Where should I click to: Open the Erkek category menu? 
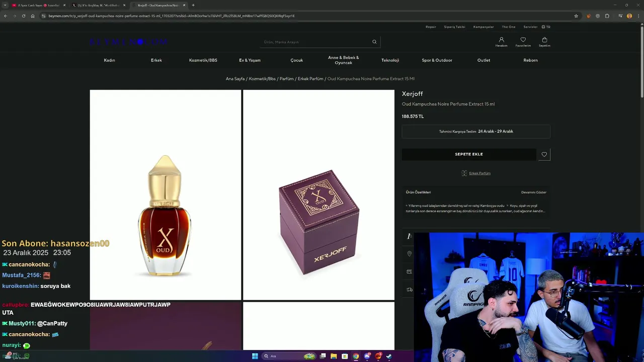(x=156, y=60)
